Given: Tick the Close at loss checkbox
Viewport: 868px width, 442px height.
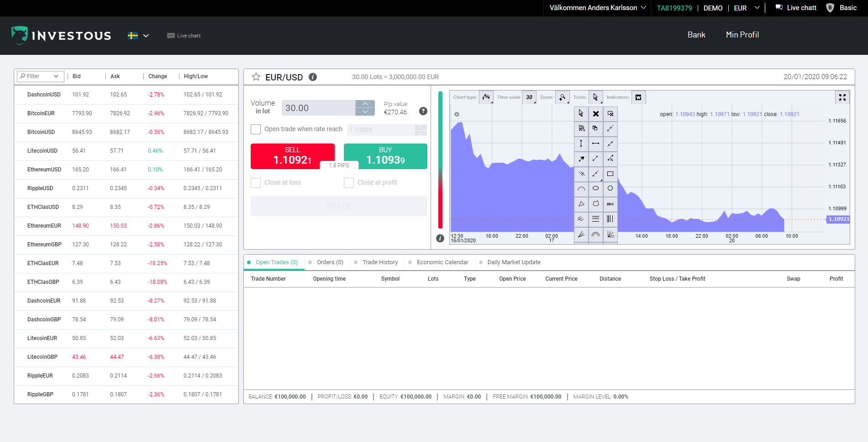Looking at the screenshot, I should pyautogui.click(x=256, y=183).
